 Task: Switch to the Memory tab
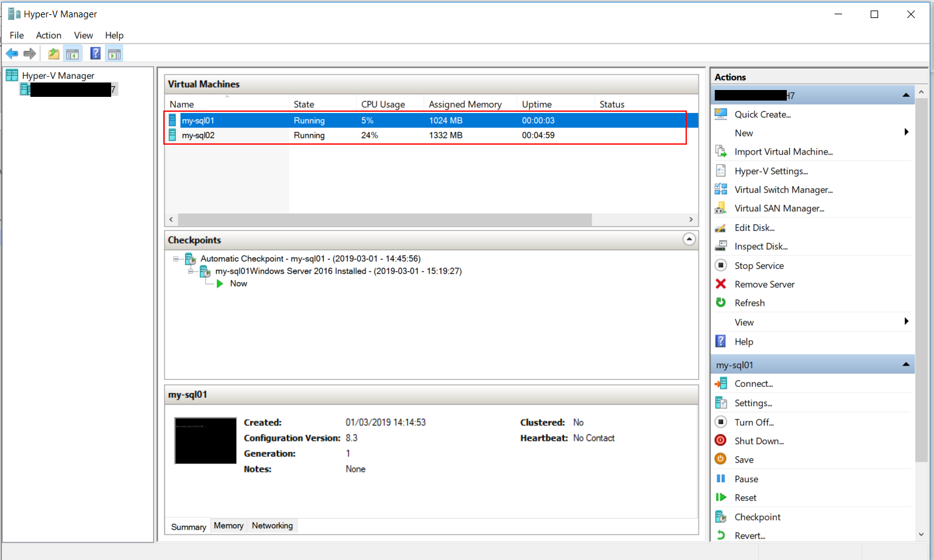229,526
